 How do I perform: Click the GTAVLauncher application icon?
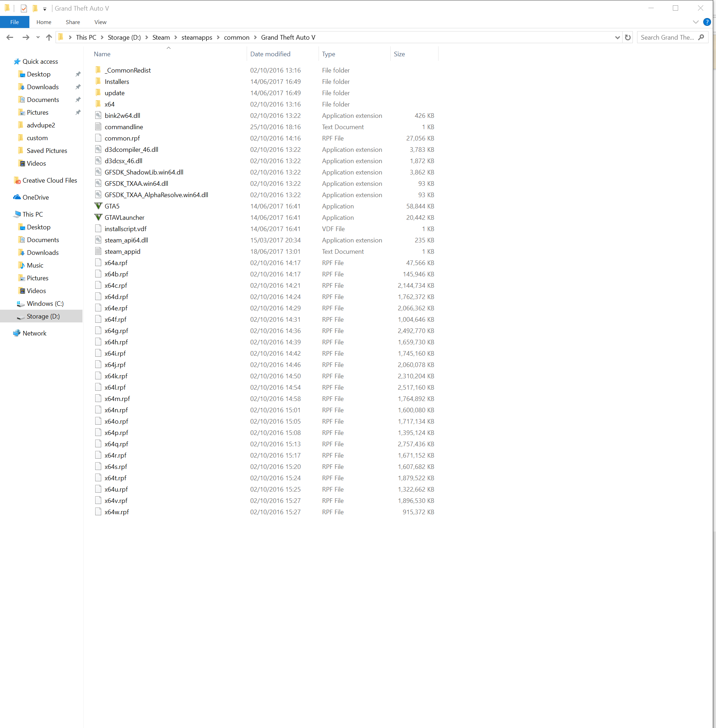coord(98,217)
